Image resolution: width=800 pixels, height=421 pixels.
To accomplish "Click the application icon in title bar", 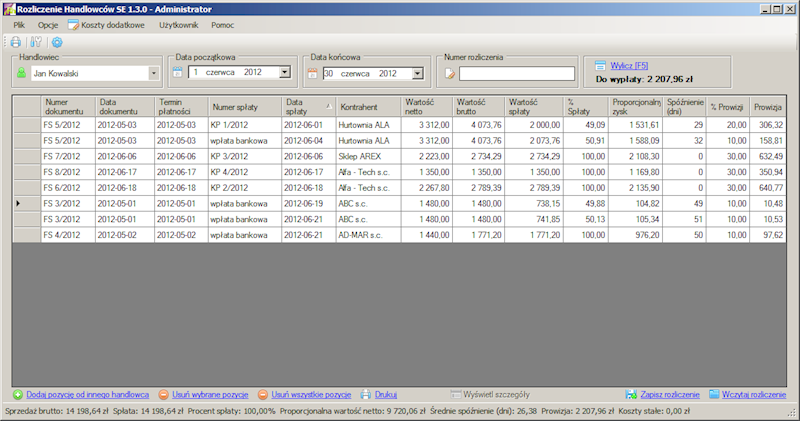I will point(9,9).
